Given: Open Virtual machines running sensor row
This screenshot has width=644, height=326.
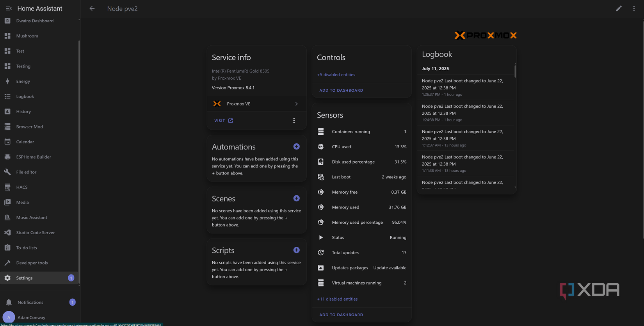Looking at the screenshot, I should [x=361, y=283].
